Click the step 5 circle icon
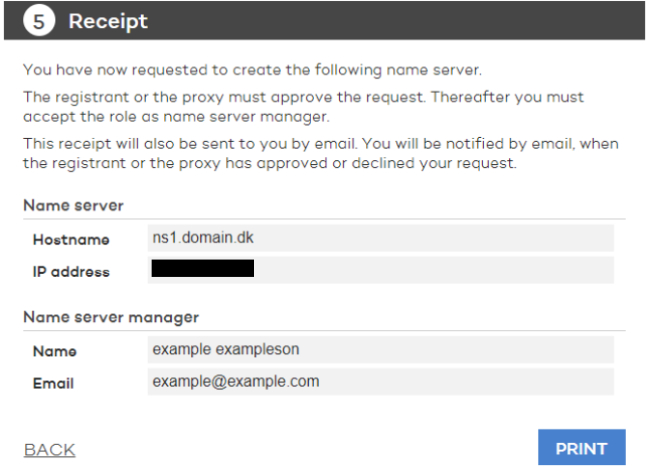 (39, 21)
